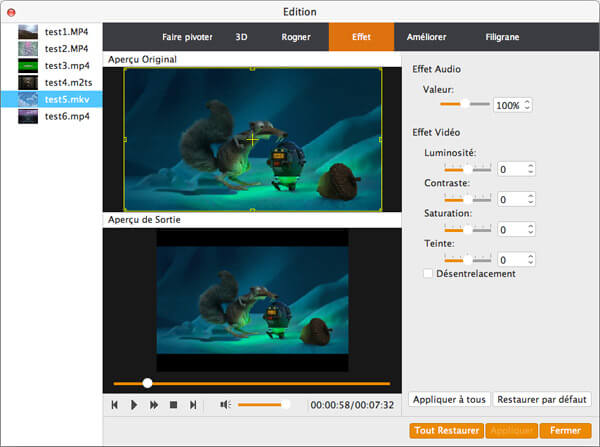This screenshot has height=447, width=600.
Task: Stop video playback
Action: (173, 405)
